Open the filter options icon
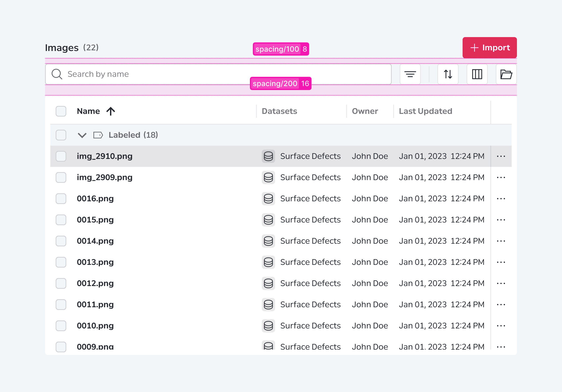The width and height of the screenshot is (562, 392). pyautogui.click(x=410, y=74)
